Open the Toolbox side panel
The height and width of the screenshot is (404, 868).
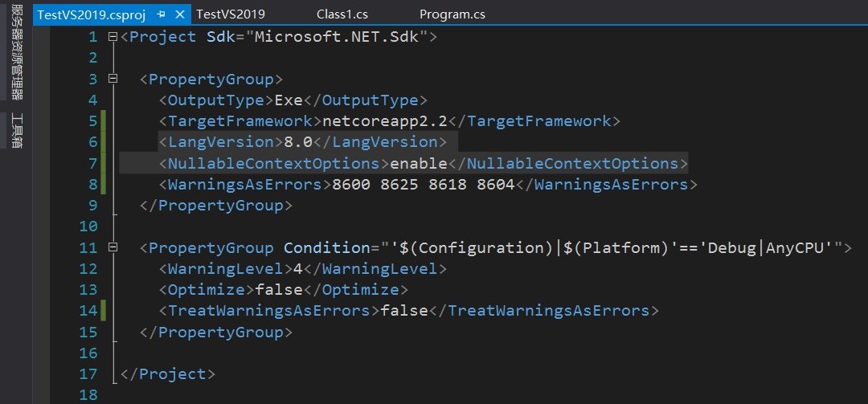click(17, 130)
